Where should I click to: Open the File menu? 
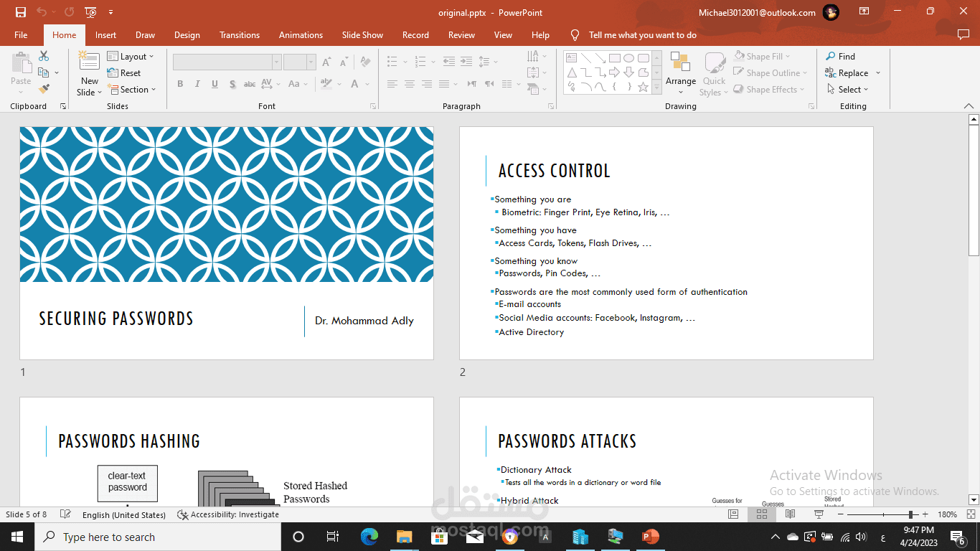(21, 35)
